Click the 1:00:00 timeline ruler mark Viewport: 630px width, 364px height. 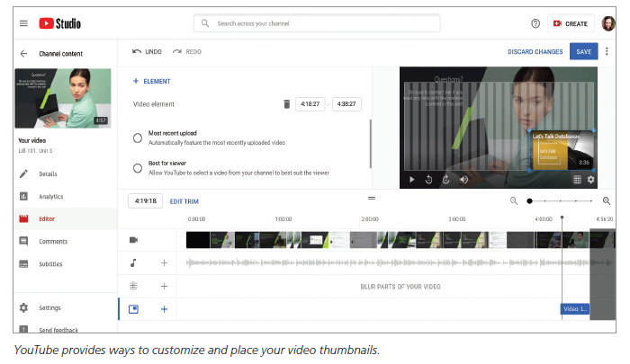[283, 219]
